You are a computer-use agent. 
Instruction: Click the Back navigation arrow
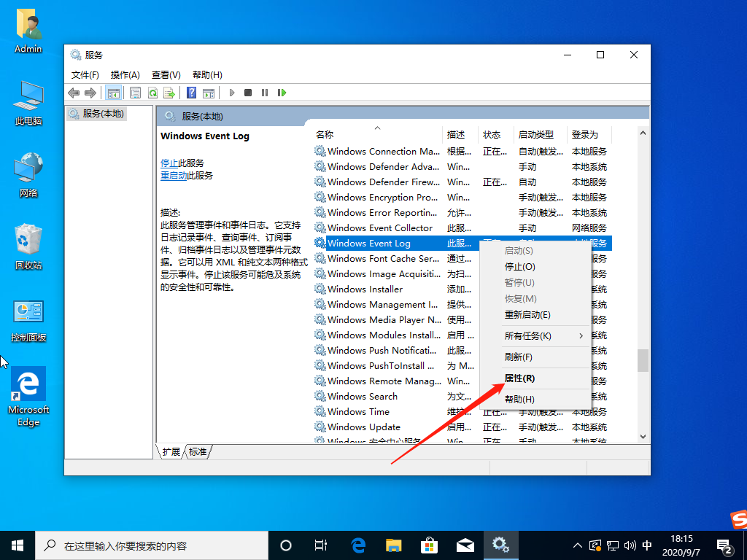(x=73, y=93)
